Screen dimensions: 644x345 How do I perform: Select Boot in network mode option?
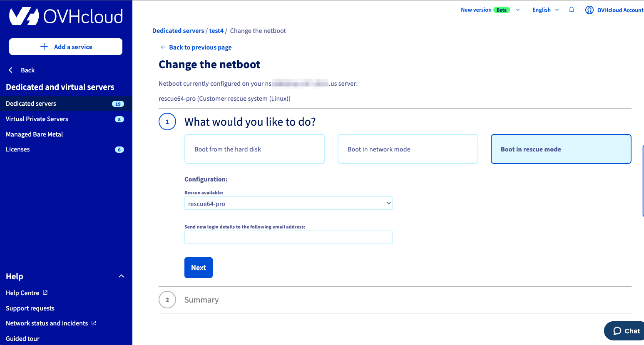[408, 149]
